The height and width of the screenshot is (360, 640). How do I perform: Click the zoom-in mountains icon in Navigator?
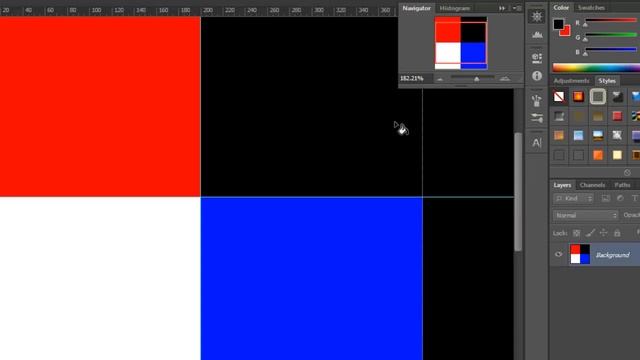505,78
